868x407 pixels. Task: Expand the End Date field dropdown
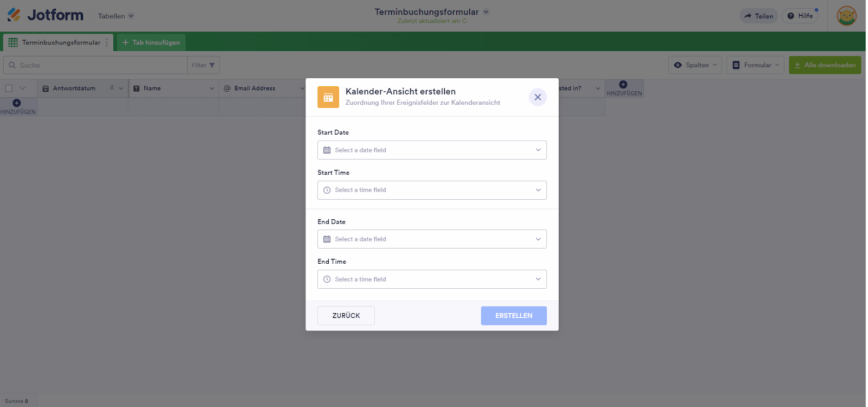click(x=432, y=239)
